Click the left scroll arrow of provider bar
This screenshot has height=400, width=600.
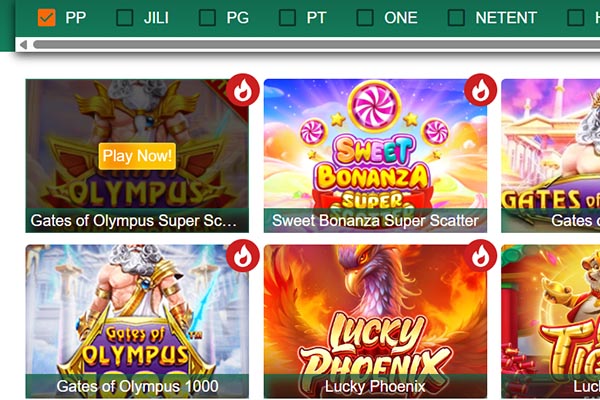pyautogui.click(x=23, y=45)
